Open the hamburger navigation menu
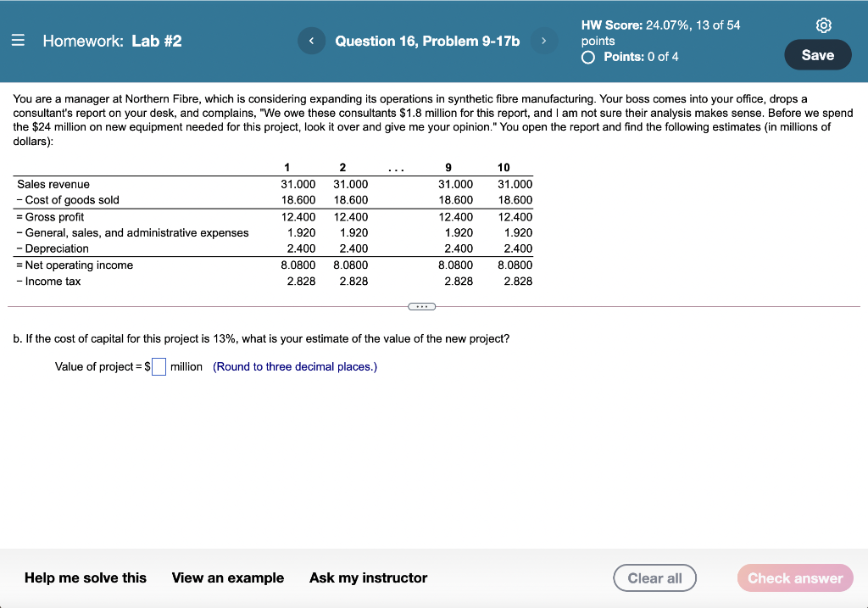Screen dimensions: 868x608 pos(16,40)
